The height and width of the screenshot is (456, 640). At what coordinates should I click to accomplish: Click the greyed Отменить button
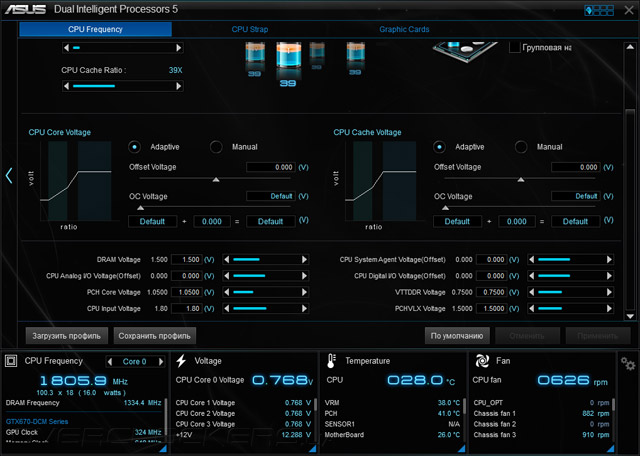(527, 336)
